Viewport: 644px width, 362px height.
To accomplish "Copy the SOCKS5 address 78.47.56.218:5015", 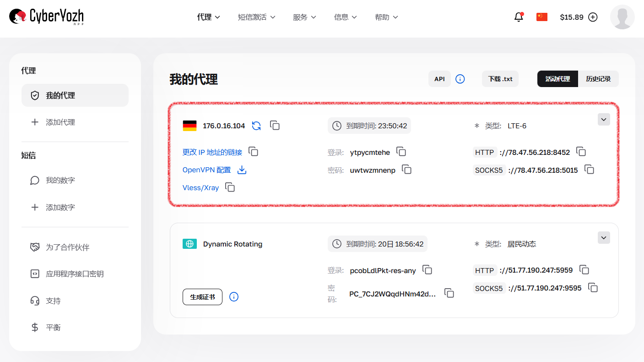I will coord(590,170).
